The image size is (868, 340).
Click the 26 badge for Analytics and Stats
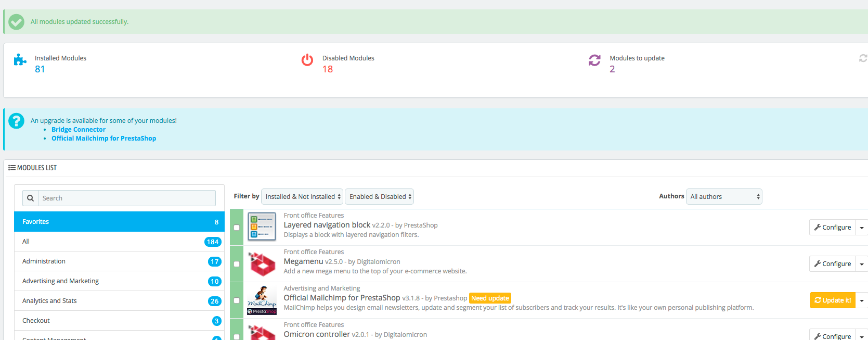pos(214,301)
